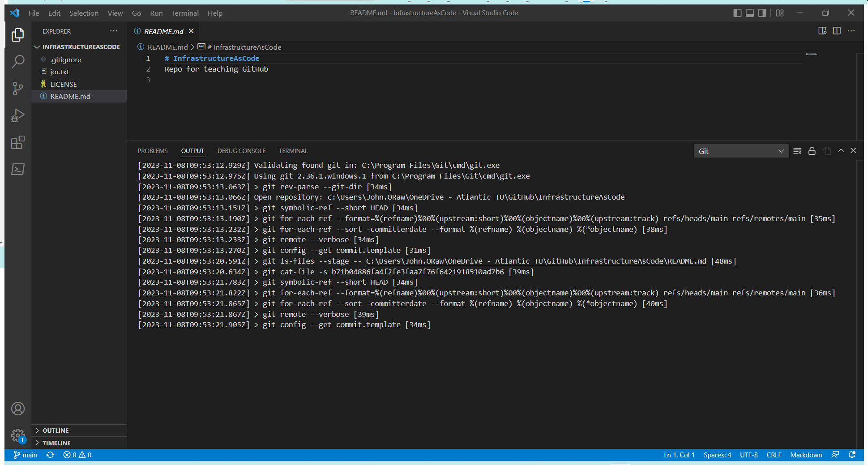Open the Extensions view

[x=17, y=143]
